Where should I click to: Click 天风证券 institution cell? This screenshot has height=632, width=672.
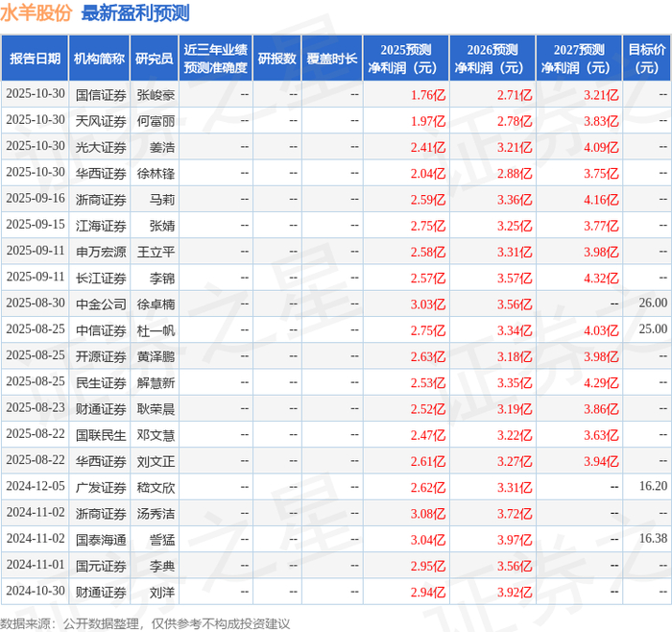click(x=101, y=121)
